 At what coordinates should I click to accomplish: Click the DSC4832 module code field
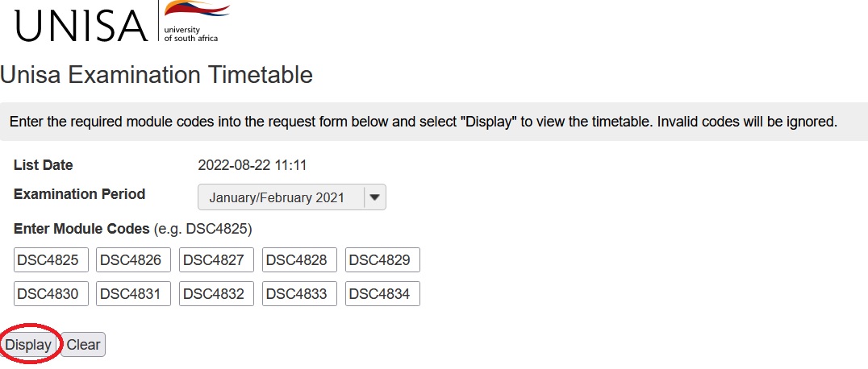[x=216, y=294]
